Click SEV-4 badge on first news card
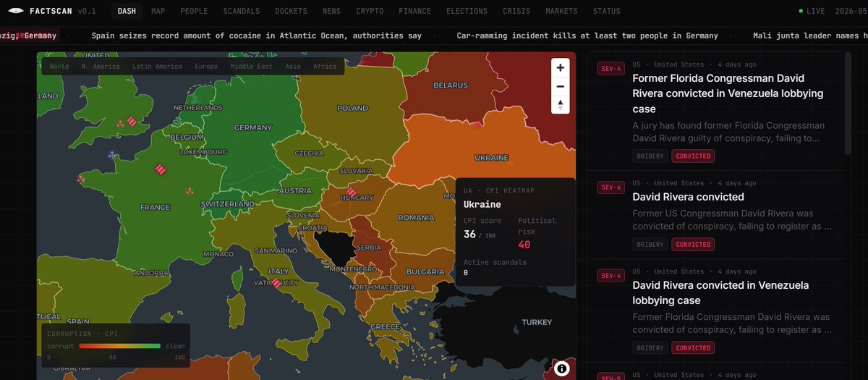Image resolution: width=868 pixels, height=380 pixels. coord(610,69)
